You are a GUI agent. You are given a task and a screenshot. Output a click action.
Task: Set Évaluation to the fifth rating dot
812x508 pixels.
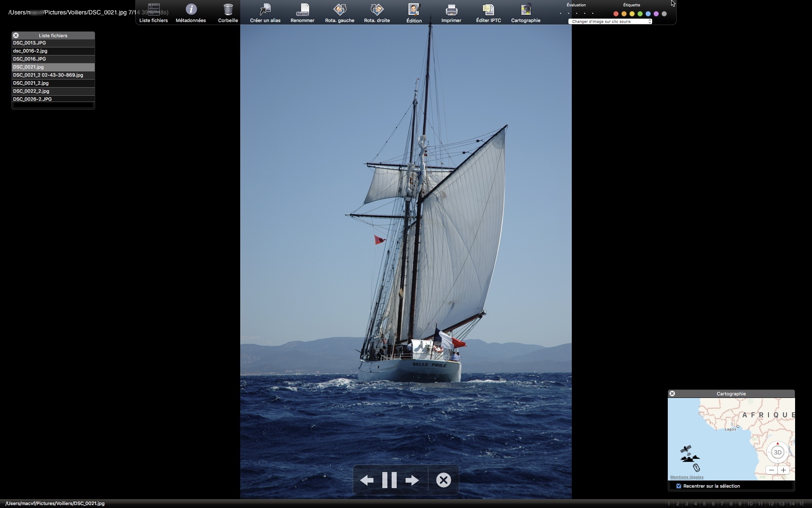[593, 14]
